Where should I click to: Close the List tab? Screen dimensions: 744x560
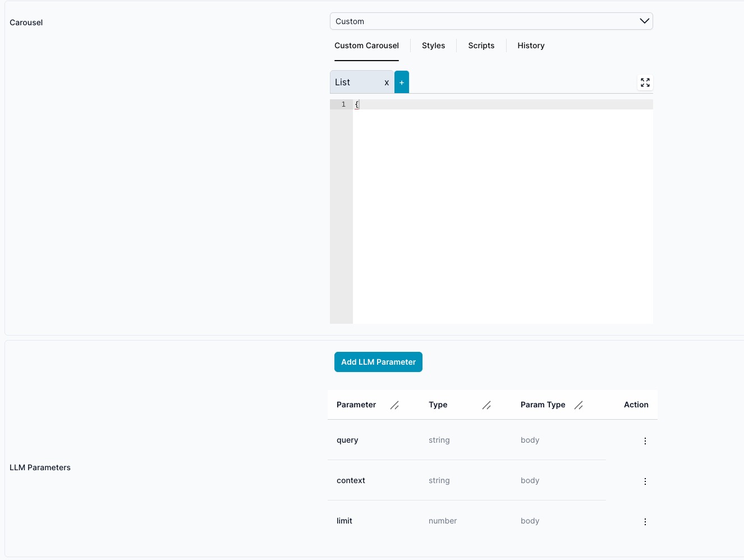click(387, 82)
